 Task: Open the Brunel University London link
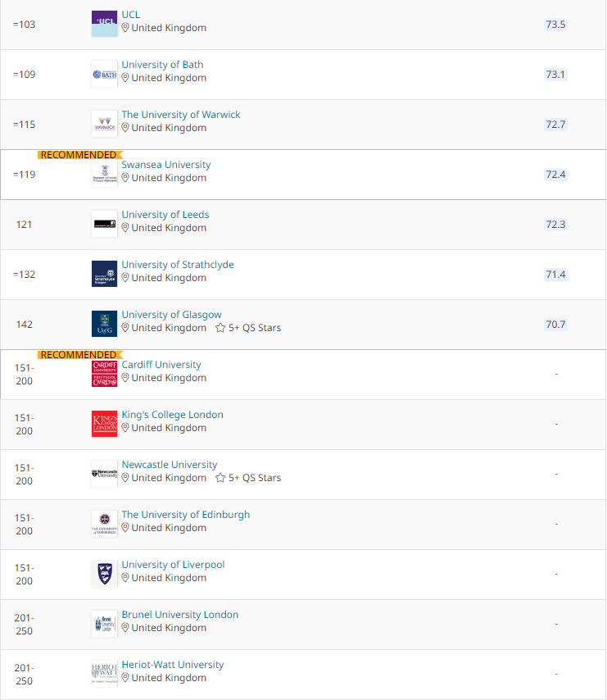click(x=180, y=615)
